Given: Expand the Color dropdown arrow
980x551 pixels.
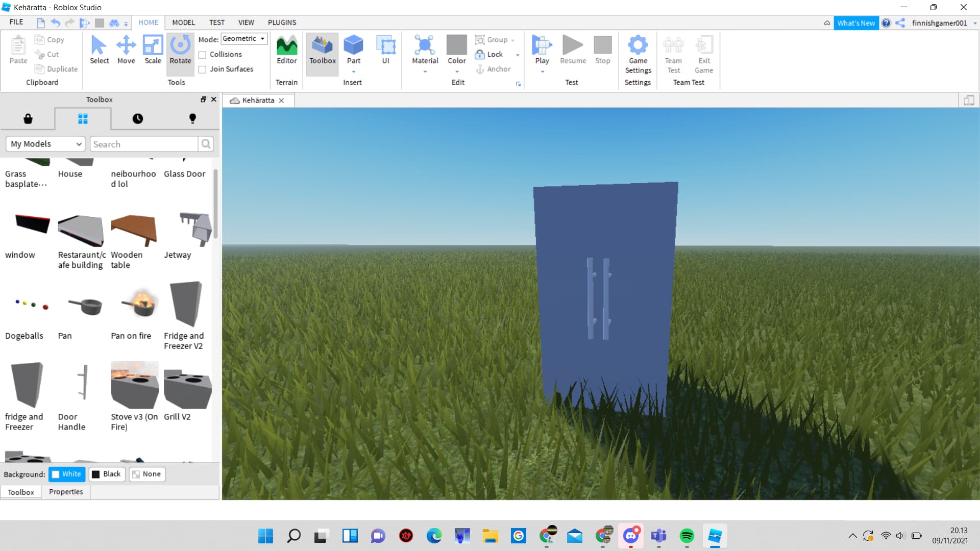Looking at the screenshot, I should click(x=457, y=71).
